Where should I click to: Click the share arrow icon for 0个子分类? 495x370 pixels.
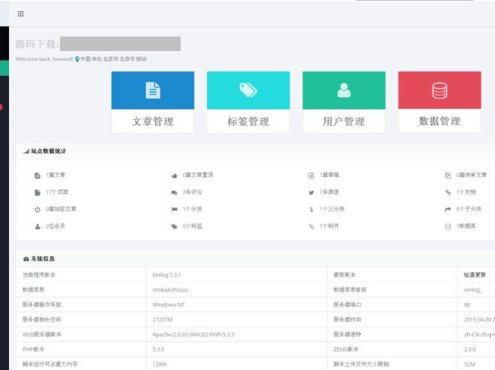click(448, 209)
